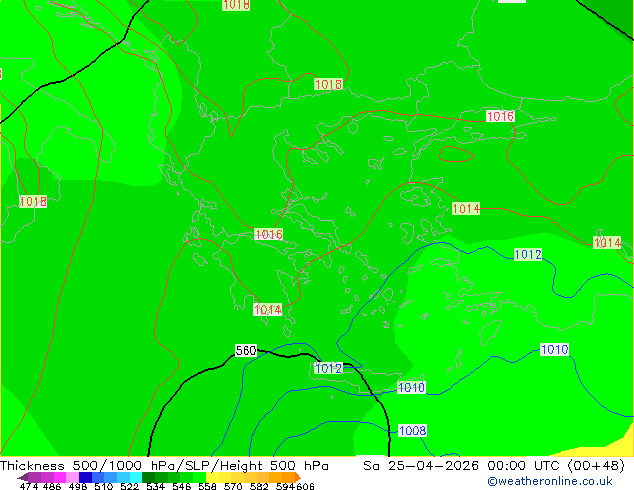Pick the dark navy blue legend swatch
This screenshot has width=634, height=490.
[85, 477]
